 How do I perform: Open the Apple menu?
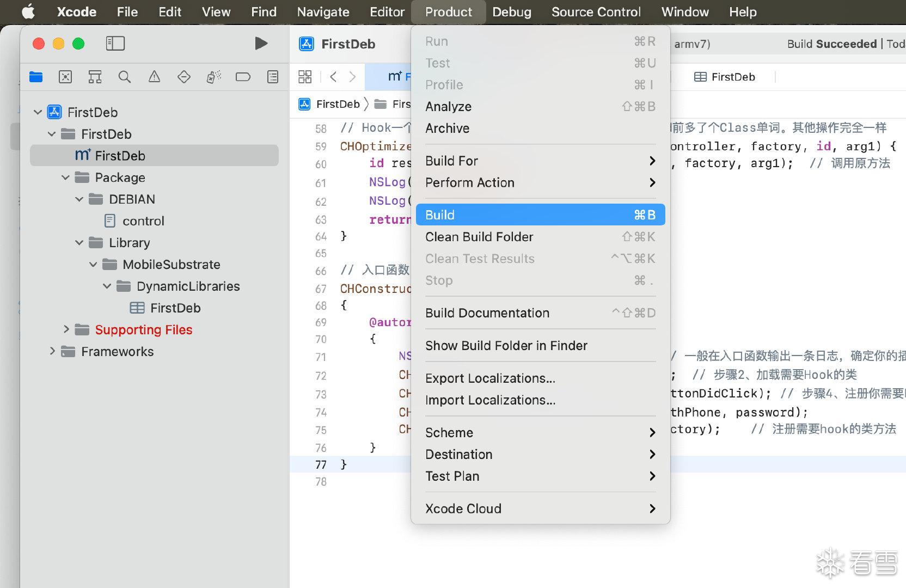28,11
